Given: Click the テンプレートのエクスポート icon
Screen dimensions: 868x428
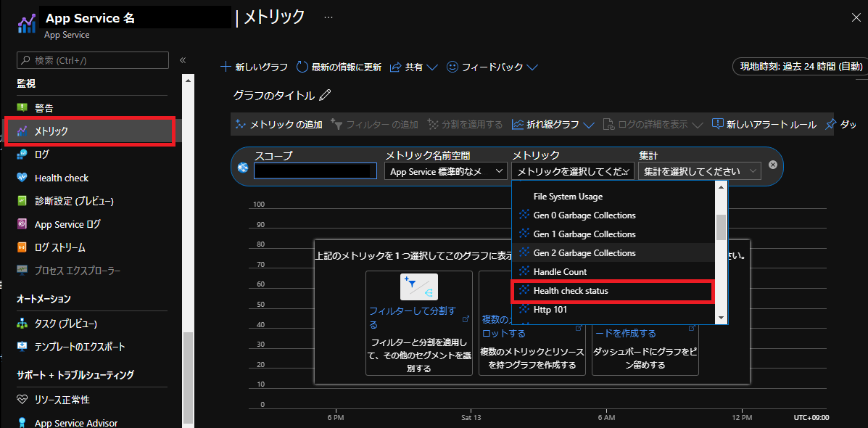Looking at the screenshot, I should click(22, 347).
